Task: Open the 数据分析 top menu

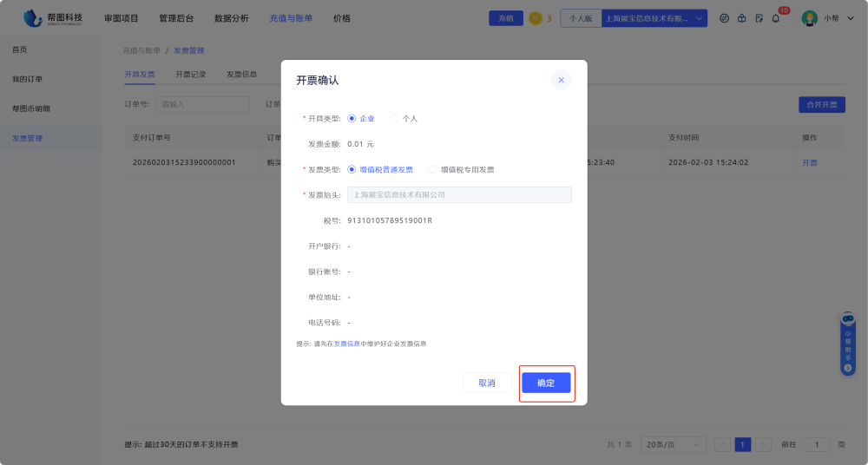Action: 231,18
